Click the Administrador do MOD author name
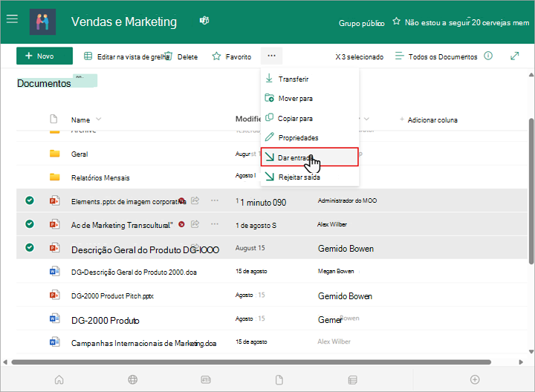The height and width of the screenshot is (392, 535). [x=347, y=200]
